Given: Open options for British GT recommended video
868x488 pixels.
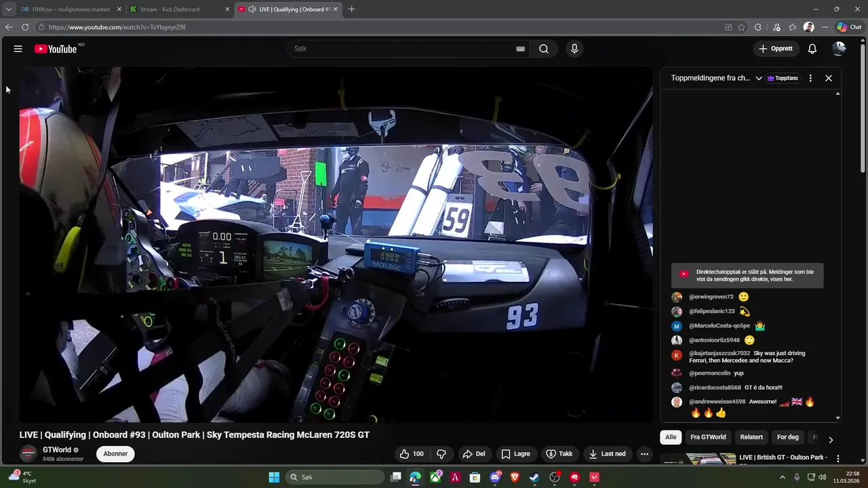Looking at the screenshot, I should click(x=838, y=459).
